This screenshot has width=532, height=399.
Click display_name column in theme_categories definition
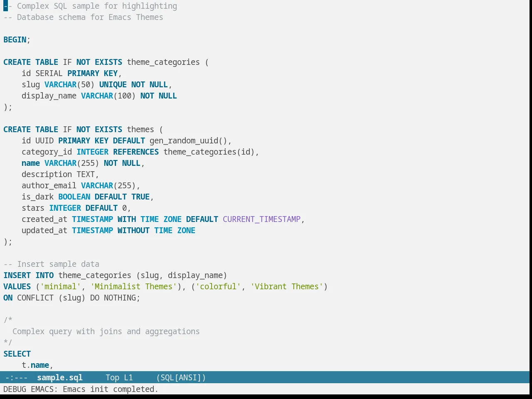49,96
